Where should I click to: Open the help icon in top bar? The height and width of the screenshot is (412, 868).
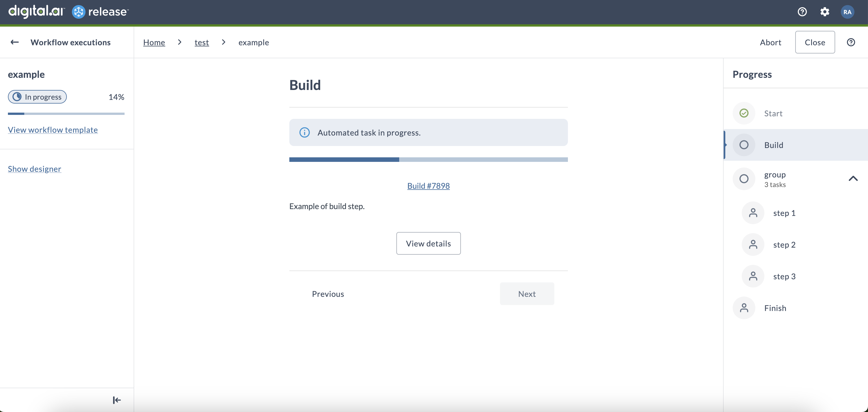pos(802,12)
